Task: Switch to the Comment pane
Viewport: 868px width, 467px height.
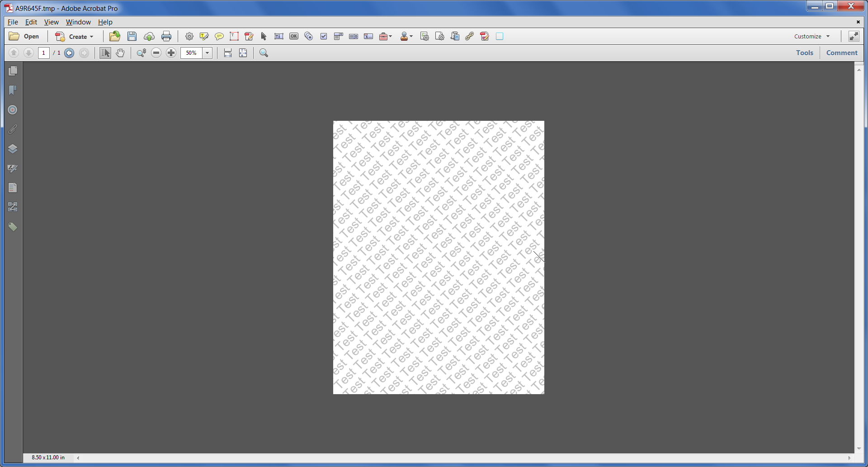Action: (x=841, y=52)
